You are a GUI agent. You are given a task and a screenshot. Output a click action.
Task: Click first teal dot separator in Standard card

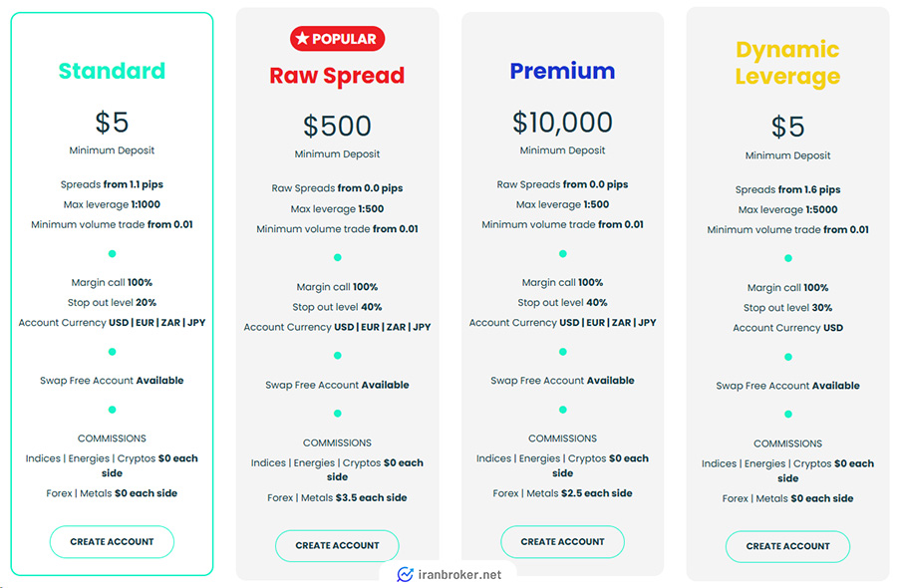point(112,253)
